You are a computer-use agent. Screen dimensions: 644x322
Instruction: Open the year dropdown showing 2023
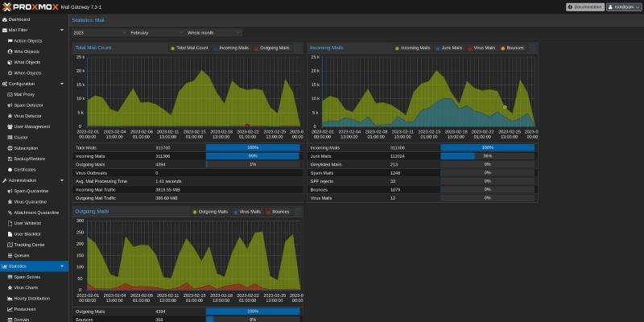[97, 33]
